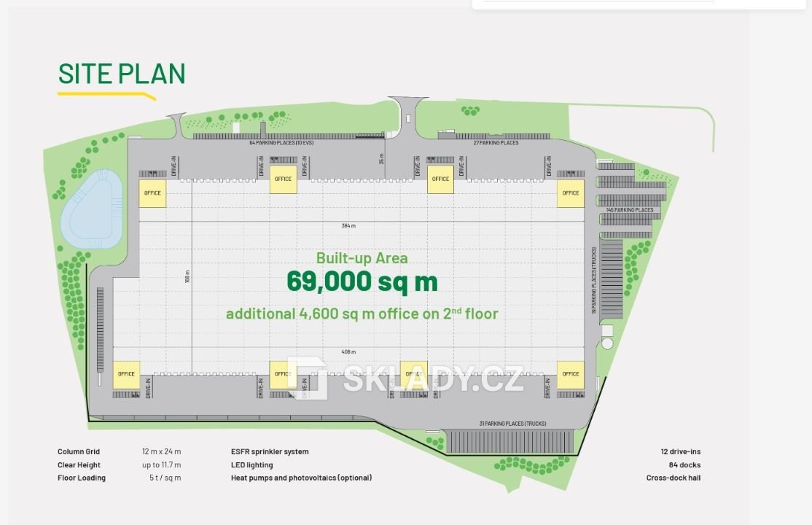812x525 pixels.
Task: Click the bottom-left OFFICE block
Action: [125, 374]
